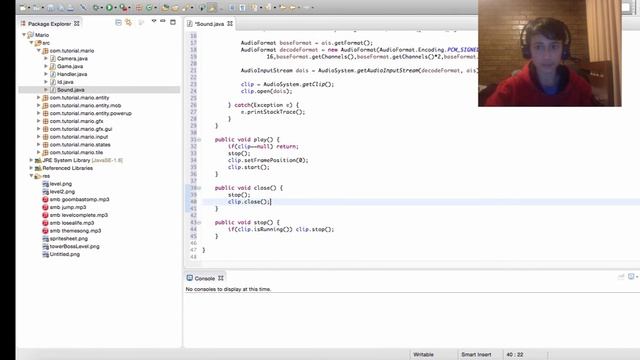640x360 pixels.
Task: Click the Open Type toolbar icon
Action: 165,7
